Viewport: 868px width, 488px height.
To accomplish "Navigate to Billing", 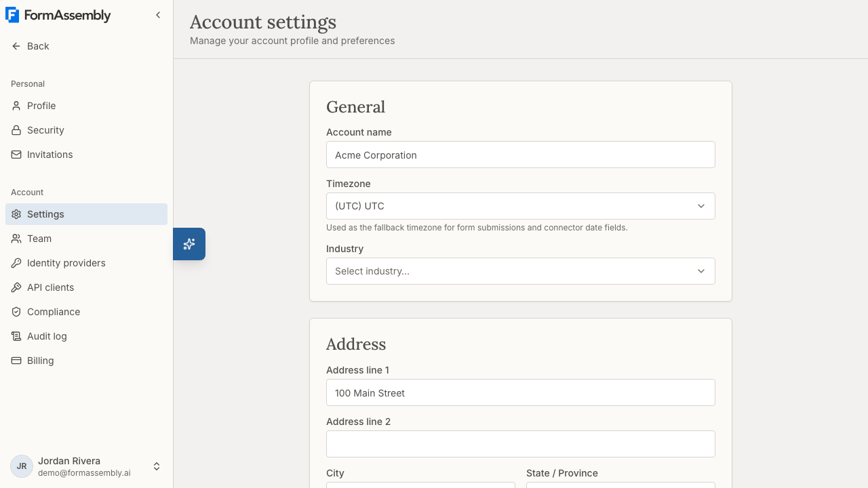I will [x=86, y=361].
